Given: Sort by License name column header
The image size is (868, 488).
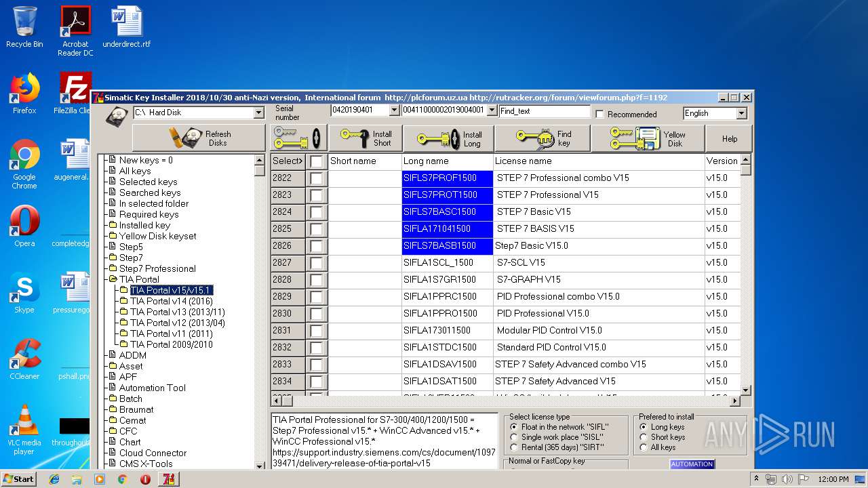Looking at the screenshot, I should click(x=599, y=161).
